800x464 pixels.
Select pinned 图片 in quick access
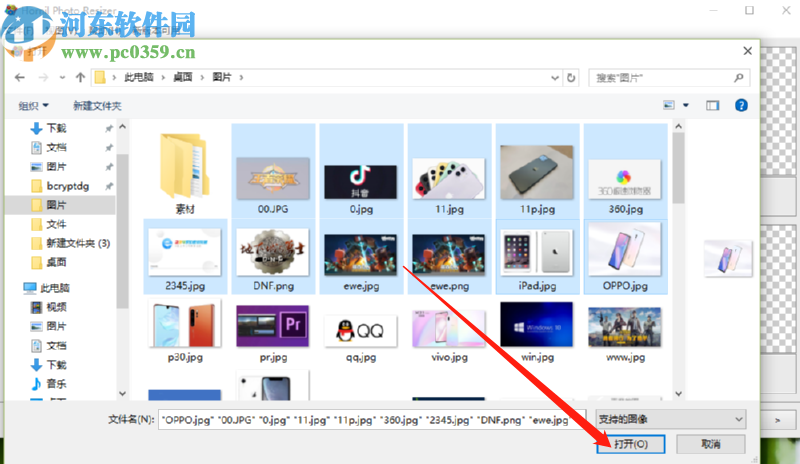coord(57,167)
